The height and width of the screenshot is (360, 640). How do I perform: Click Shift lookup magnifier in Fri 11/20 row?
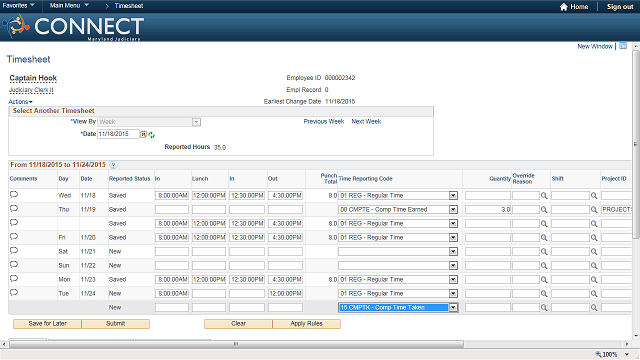594,238
